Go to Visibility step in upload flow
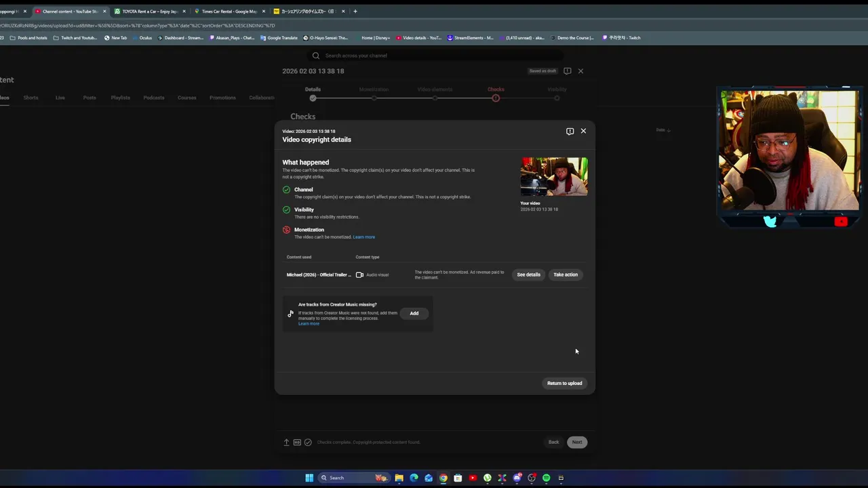 pos(557,94)
